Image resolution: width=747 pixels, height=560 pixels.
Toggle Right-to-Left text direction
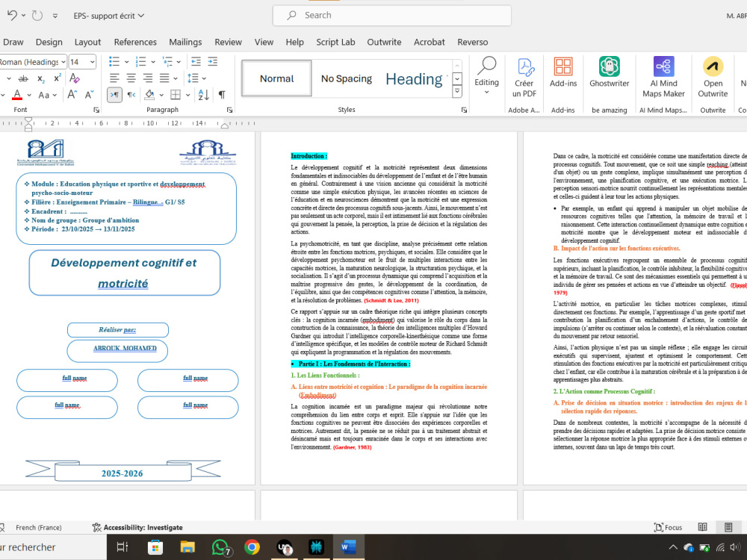131,95
